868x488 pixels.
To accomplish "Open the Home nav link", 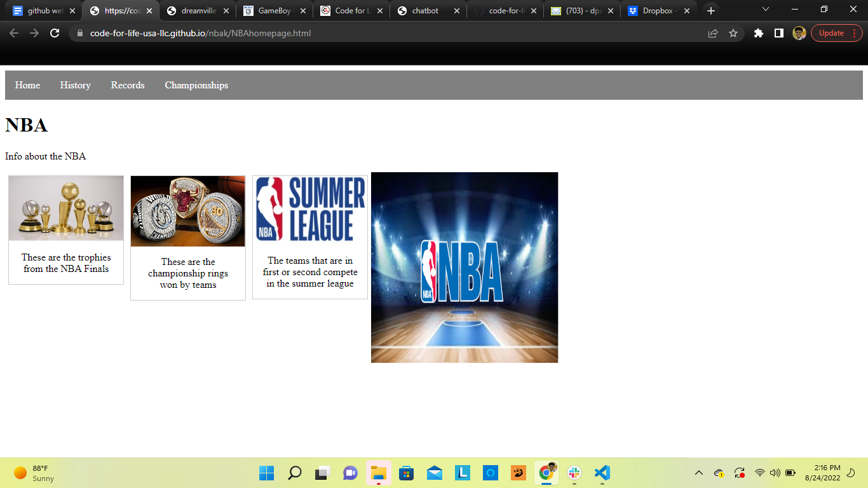I will pos(27,85).
